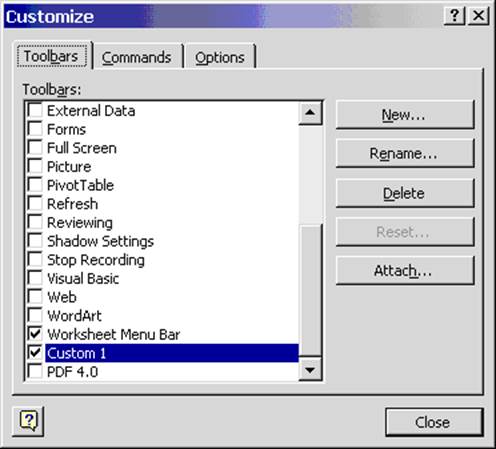Switch to the Commands tab
The height and width of the screenshot is (449, 496).
point(137,57)
